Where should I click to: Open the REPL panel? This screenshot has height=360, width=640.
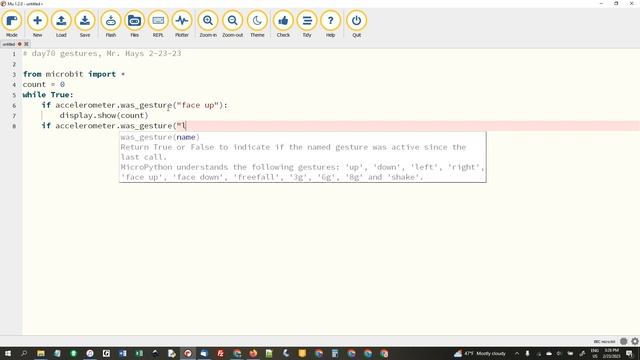pyautogui.click(x=158, y=24)
